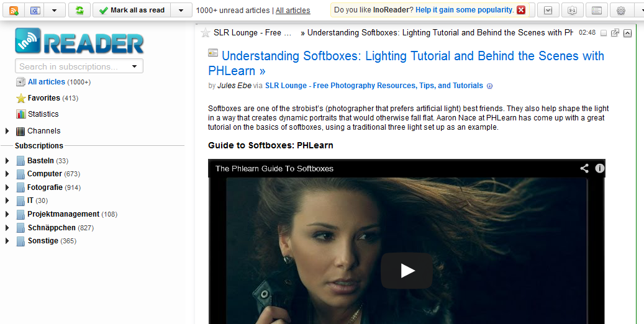The width and height of the screenshot is (644, 324).
Task: Click the author name Jules Ebe
Action: coord(234,86)
